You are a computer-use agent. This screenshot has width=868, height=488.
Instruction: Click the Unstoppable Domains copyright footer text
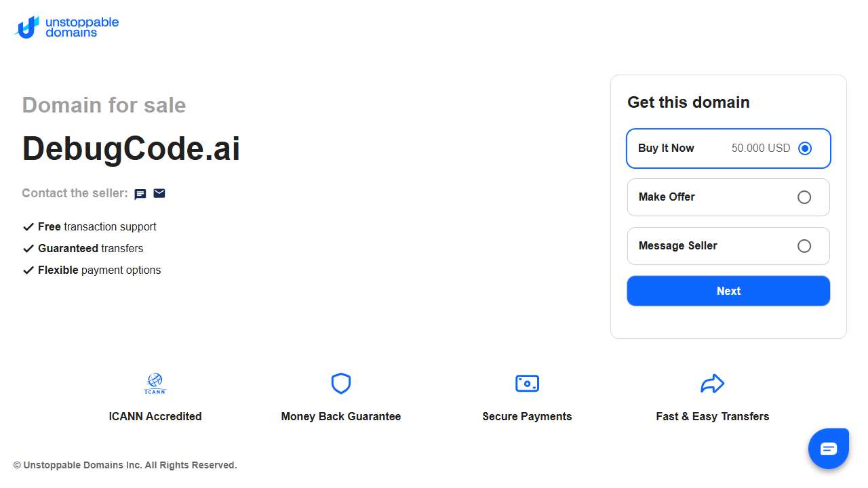[x=125, y=465]
